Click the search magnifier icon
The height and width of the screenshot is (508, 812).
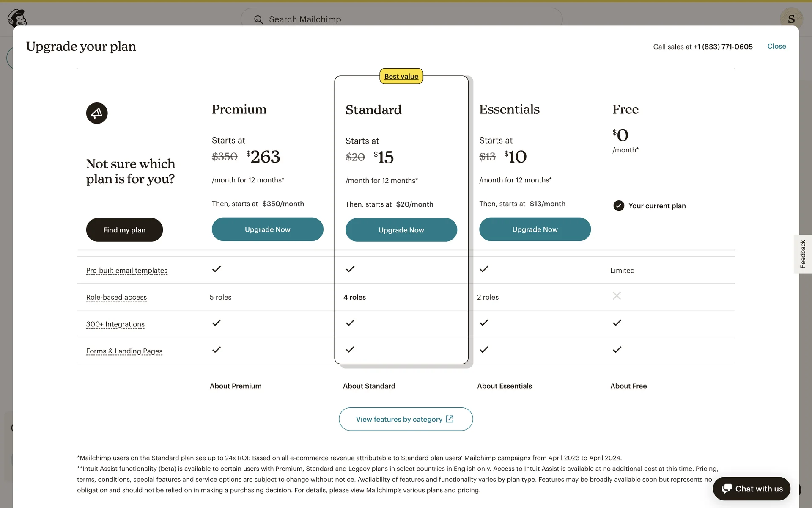[258, 19]
